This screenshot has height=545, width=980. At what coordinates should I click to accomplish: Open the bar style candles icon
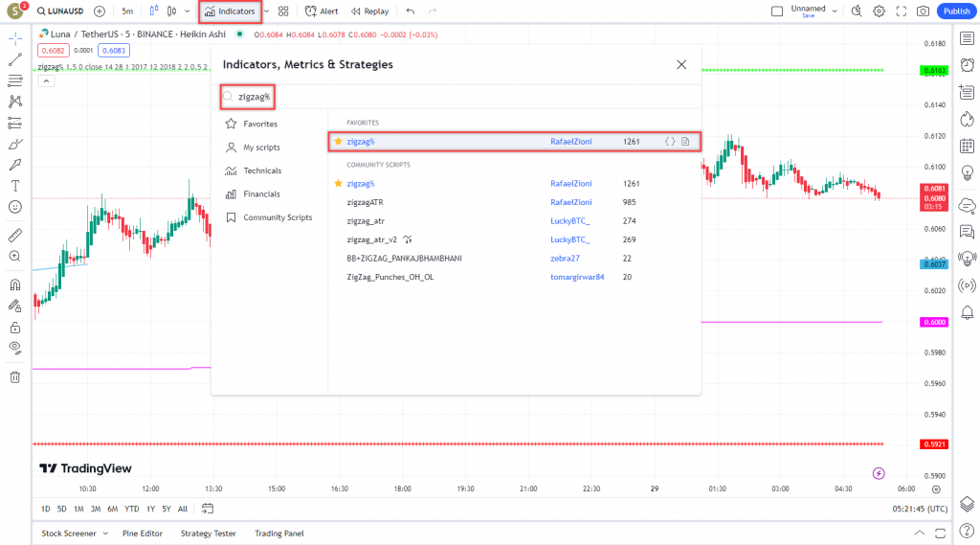pyautogui.click(x=154, y=11)
